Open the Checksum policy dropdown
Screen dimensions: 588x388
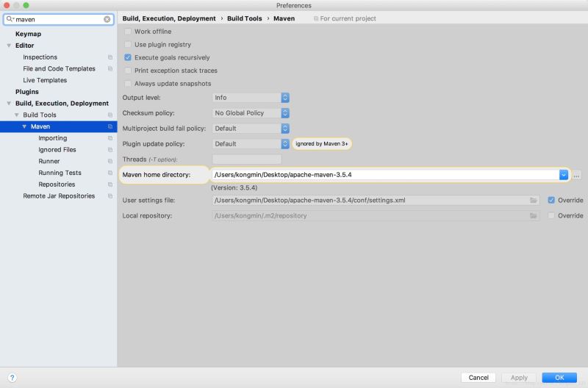(251, 113)
